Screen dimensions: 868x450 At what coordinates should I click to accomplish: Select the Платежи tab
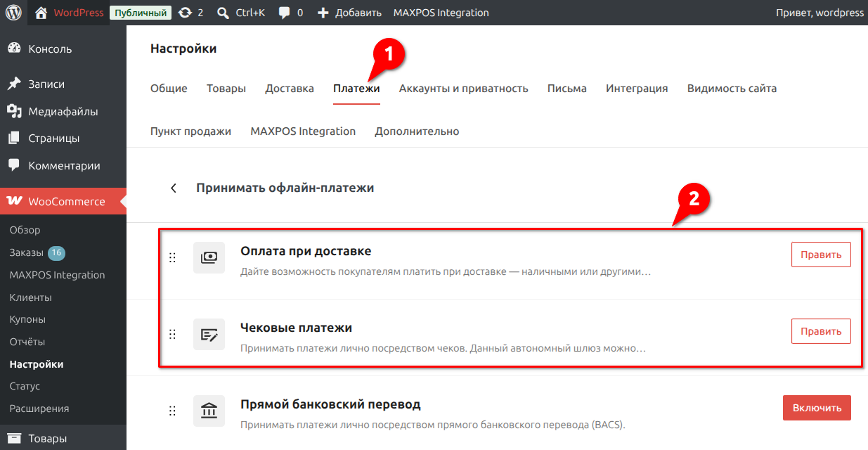click(x=356, y=88)
